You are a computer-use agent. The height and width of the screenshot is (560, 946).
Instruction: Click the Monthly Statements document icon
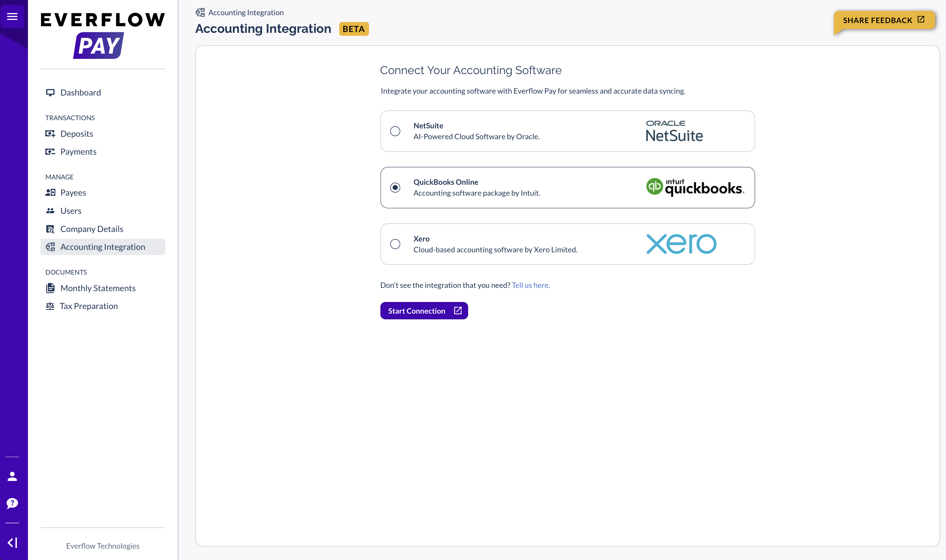(x=51, y=288)
